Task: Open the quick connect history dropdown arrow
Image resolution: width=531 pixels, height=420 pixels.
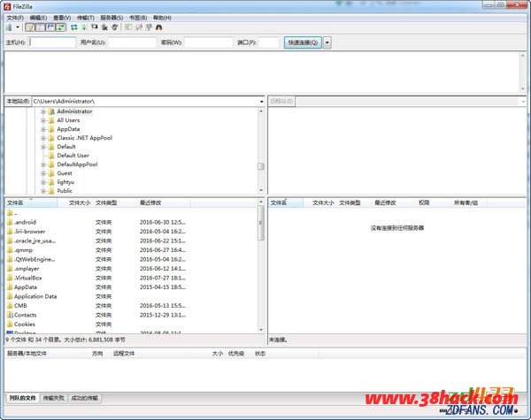Action: (x=327, y=42)
